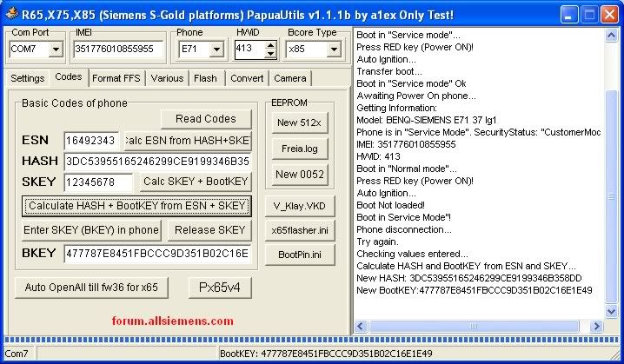This screenshot has width=624, height=364.
Task: Click the HASH input field
Action: [157, 161]
